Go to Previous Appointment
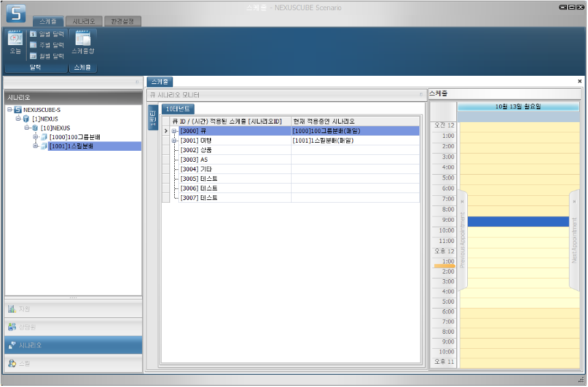 (x=462, y=240)
